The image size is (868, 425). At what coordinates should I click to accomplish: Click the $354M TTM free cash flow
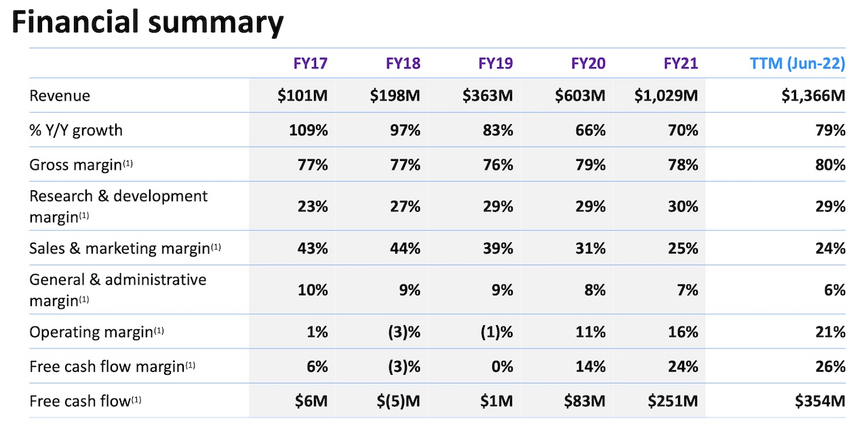pyautogui.click(x=820, y=401)
